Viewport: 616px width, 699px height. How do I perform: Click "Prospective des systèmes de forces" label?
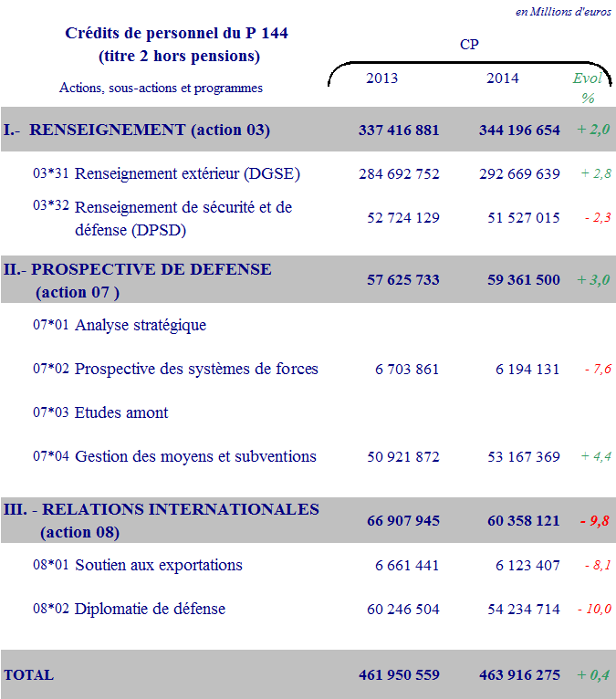[196, 370]
